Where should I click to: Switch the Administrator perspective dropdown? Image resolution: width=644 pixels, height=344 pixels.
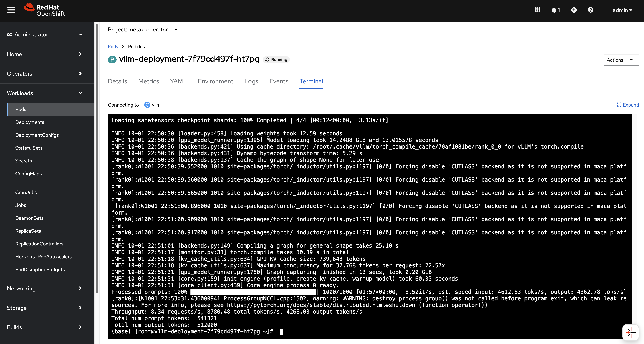click(45, 35)
